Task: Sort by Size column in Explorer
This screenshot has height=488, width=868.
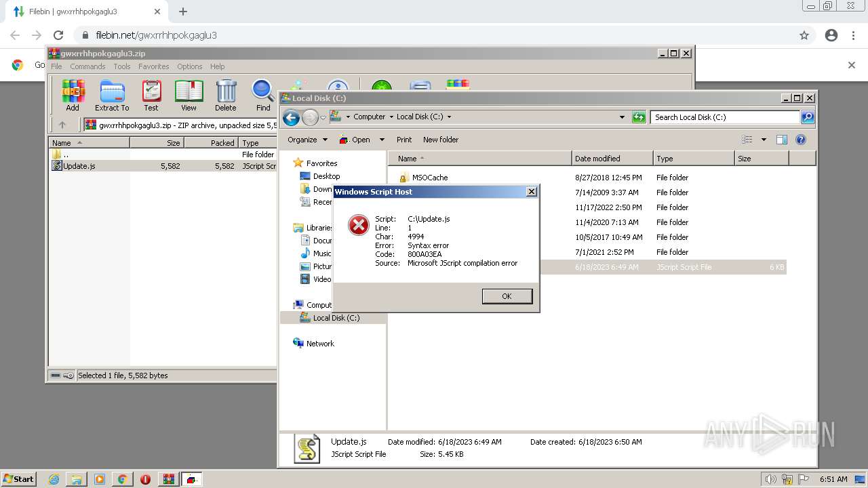Action: (x=762, y=159)
